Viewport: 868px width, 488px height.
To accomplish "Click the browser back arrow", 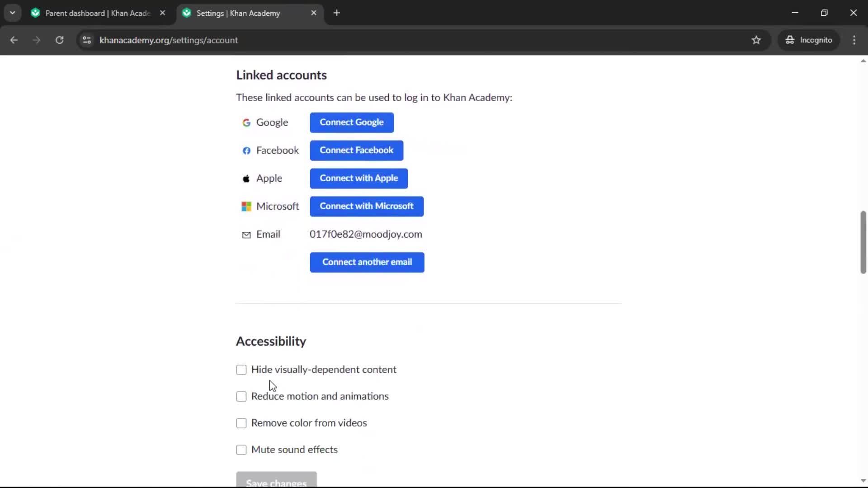I will (x=14, y=40).
